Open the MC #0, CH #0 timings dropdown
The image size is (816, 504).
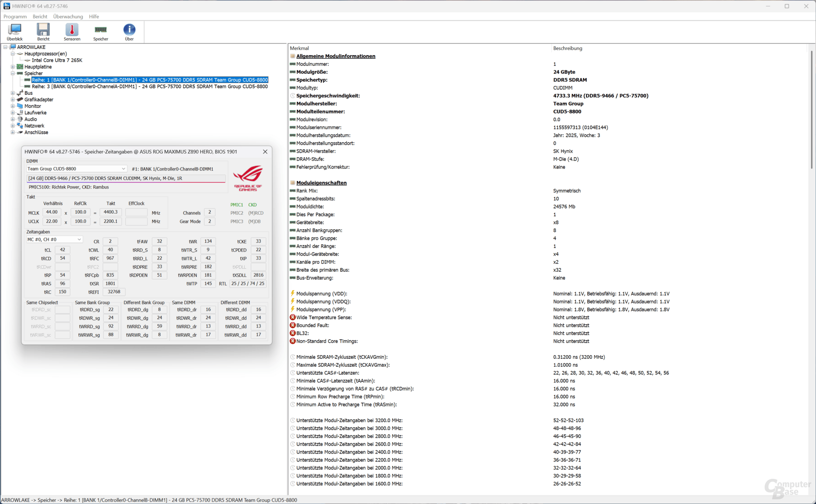54,239
